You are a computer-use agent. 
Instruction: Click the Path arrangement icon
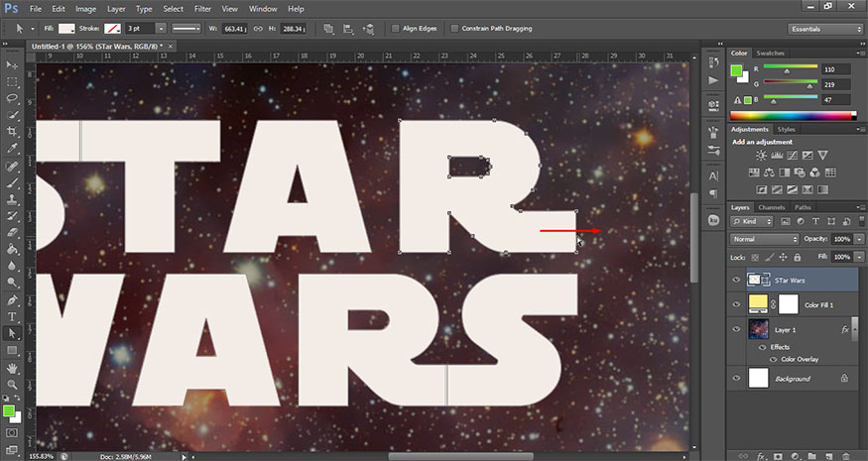click(368, 29)
